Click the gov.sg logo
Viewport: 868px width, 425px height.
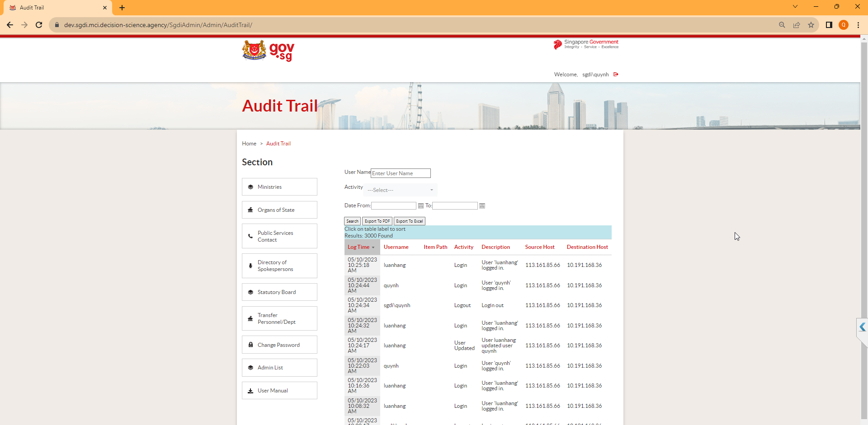268,51
